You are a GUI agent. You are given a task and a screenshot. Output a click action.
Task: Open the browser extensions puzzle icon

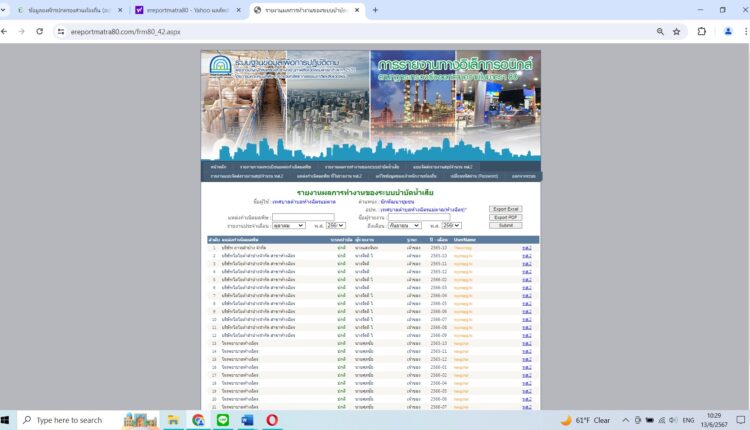pyautogui.click(x=701, y=31)
